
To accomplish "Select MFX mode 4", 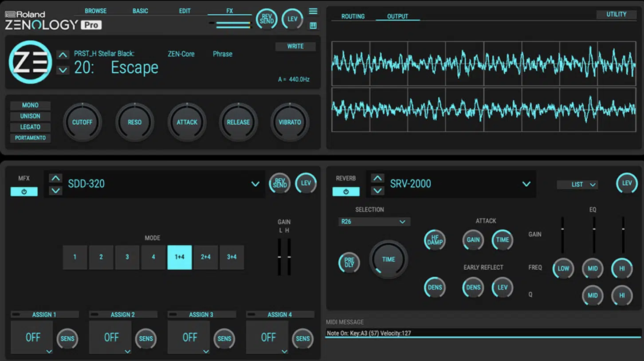I will [x=153, y=257].
